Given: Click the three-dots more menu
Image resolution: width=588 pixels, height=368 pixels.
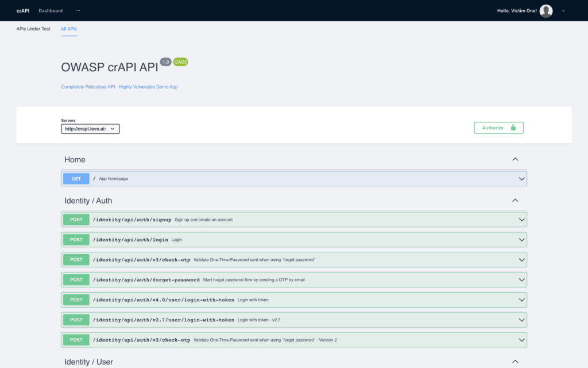Looking at the screenshot, I should click(x=78, y=10).
